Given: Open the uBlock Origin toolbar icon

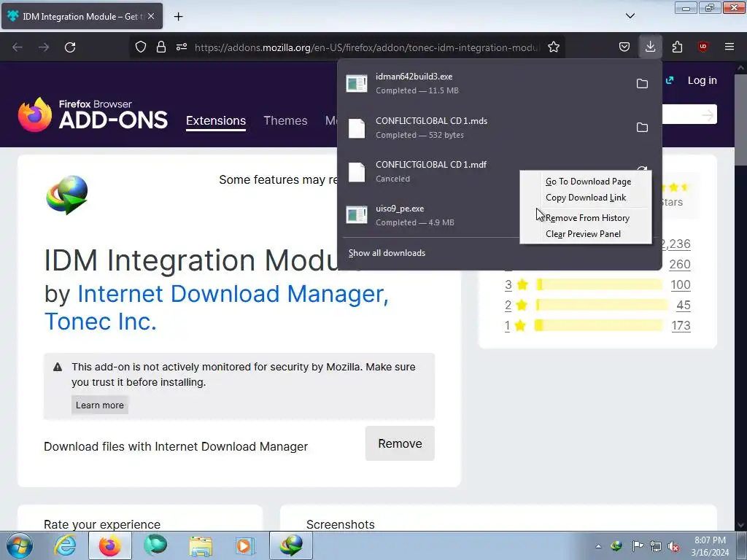Looking at the screenshot, I should (703, 47).
